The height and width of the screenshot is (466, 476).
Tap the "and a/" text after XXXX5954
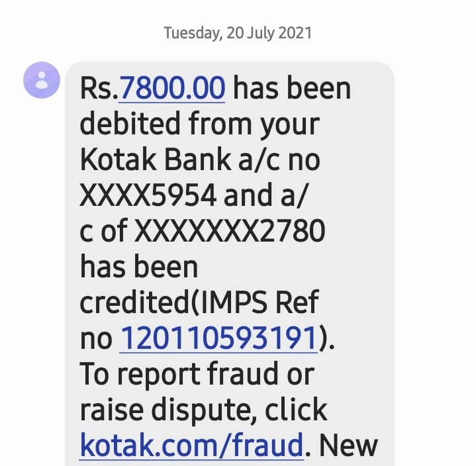click(x=266, y=195)
